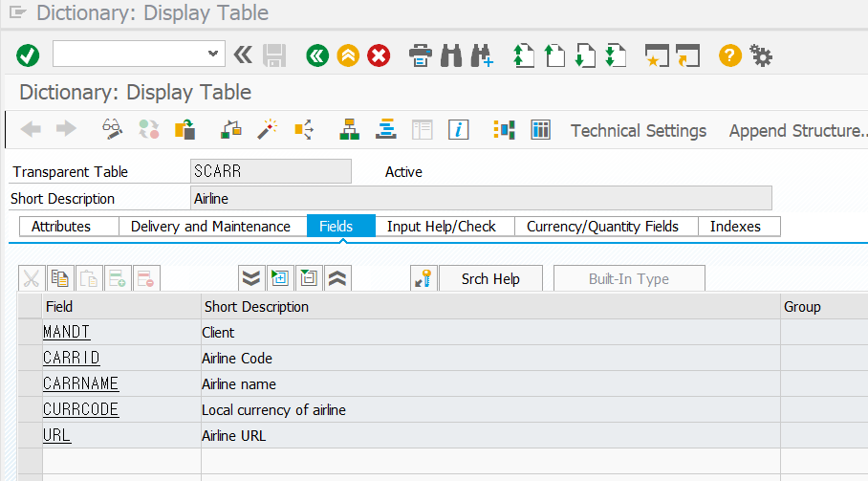Click the Print icon
868x481 pixels.
(x=421, y=55)
